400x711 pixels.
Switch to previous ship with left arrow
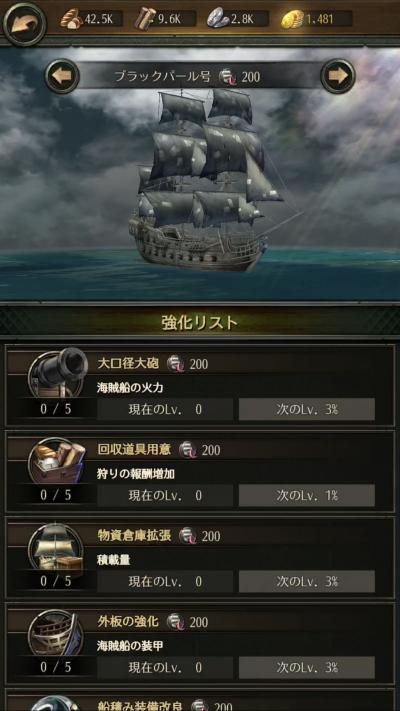tap(62, 76)
